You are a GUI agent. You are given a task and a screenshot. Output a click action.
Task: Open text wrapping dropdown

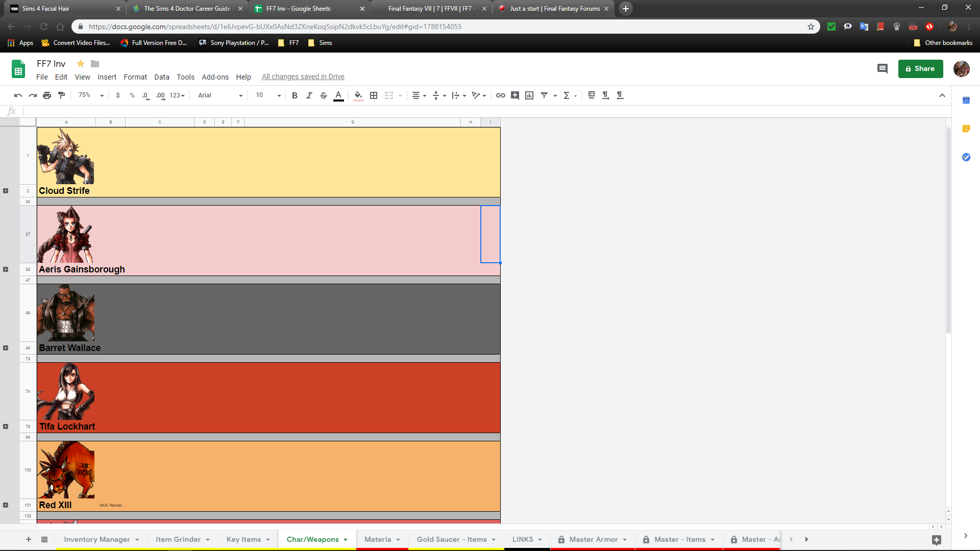[x=459, y=95]
